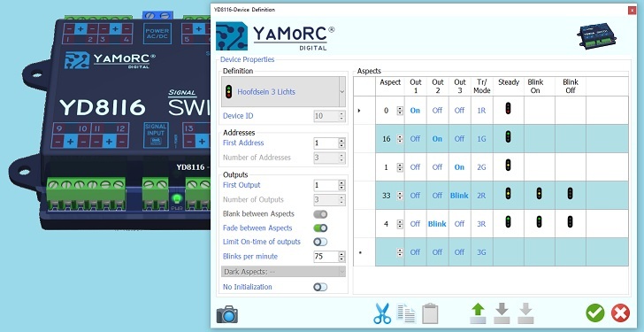Viewport: 644px width, 332px height.
Task: Click the steady yellow signal icon for aspect 1
Action: tap(508, 166)
